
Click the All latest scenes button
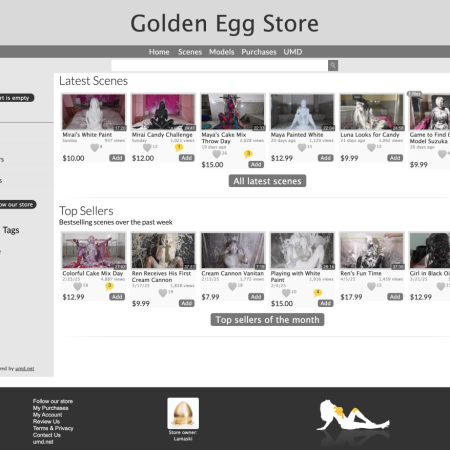click(x=267, y=181)
